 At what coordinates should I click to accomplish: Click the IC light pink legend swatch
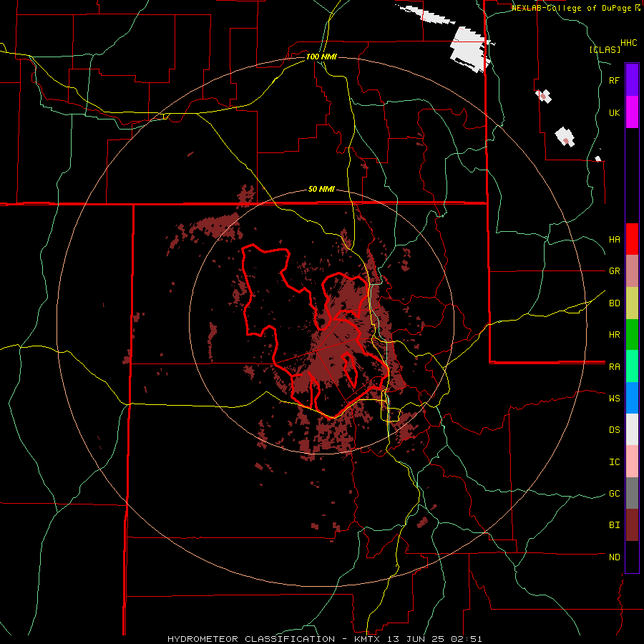point(632,462)
